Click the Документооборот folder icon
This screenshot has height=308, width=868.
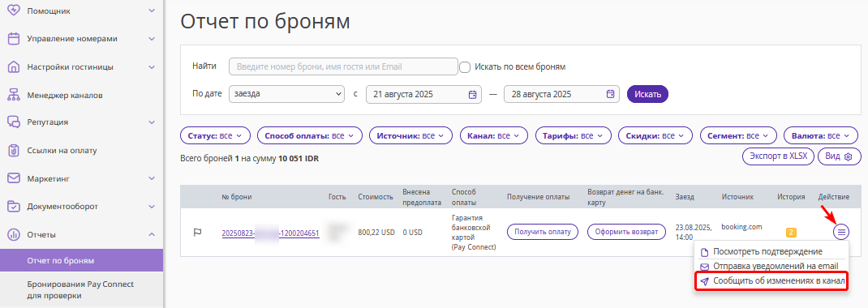[14, 206]
